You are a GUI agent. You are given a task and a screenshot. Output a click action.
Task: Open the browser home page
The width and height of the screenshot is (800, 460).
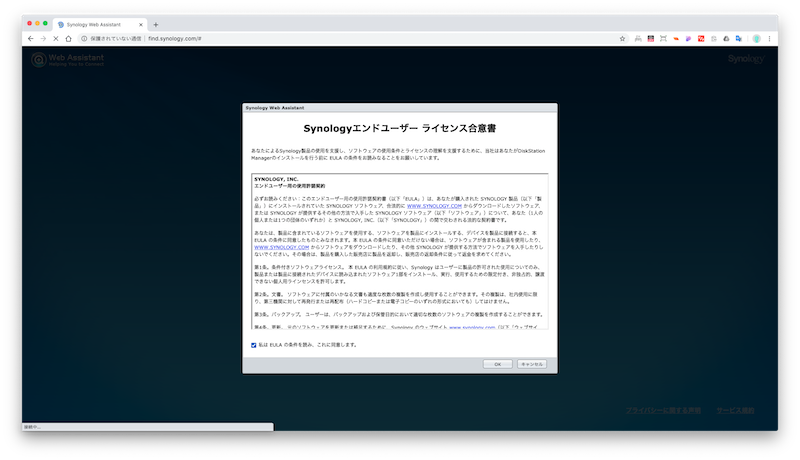click(68, 39)
